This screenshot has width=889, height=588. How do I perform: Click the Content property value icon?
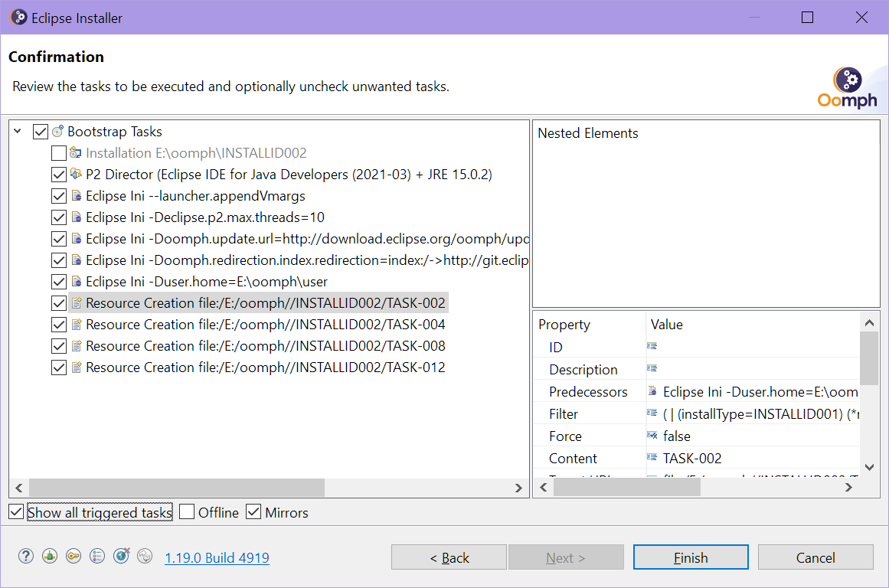click(652, 458)
